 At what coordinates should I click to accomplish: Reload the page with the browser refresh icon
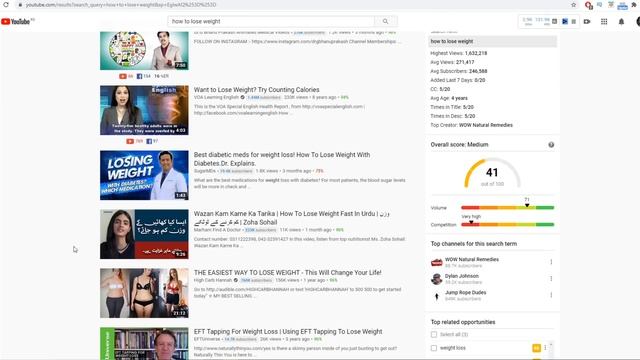point(6,4)
